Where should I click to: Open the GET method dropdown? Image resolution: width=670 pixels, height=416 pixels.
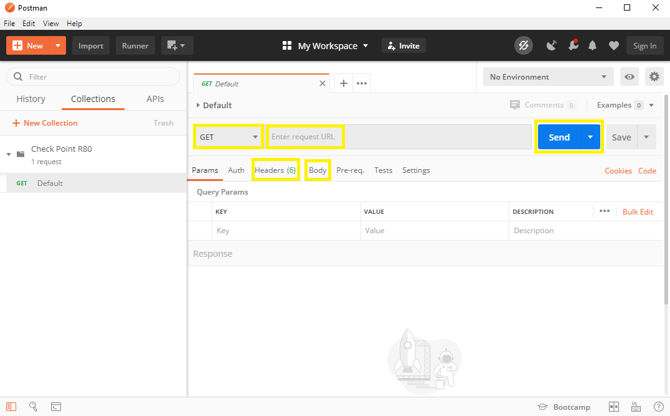point(228,137)
